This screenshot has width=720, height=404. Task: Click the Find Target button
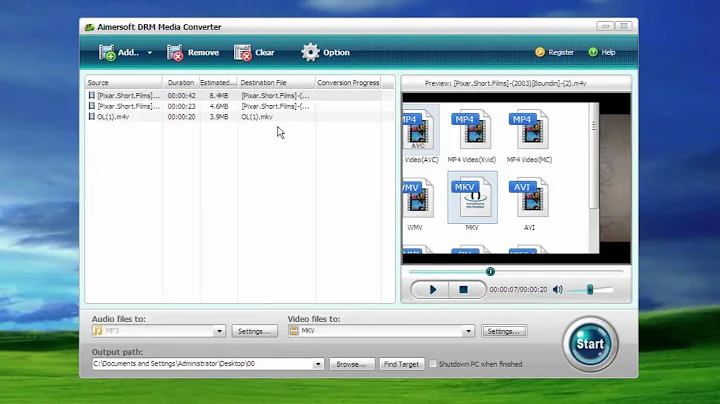click(x=402, y=364)
